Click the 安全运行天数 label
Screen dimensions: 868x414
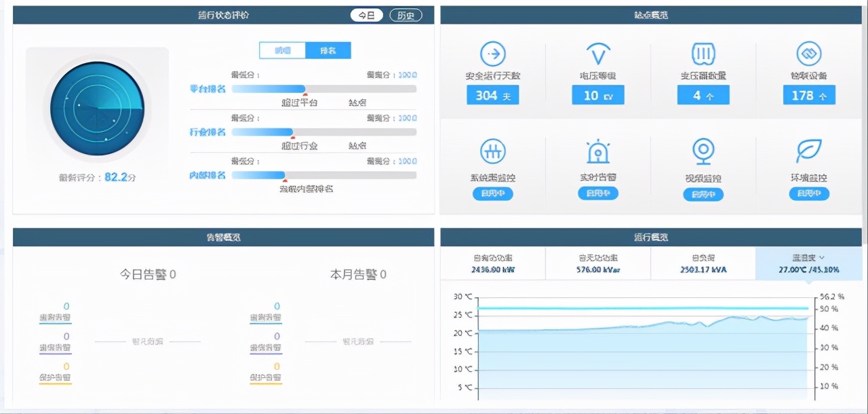(493, 75)
